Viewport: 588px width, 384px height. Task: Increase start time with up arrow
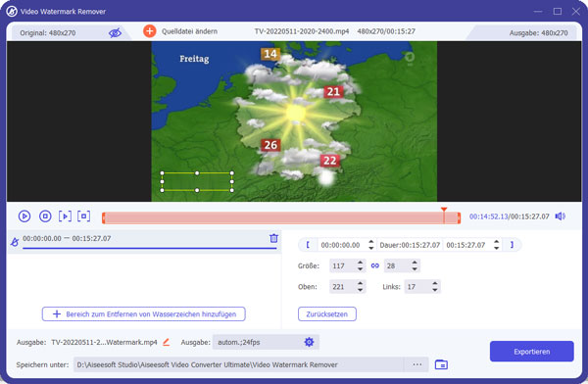tap(370, 242)
